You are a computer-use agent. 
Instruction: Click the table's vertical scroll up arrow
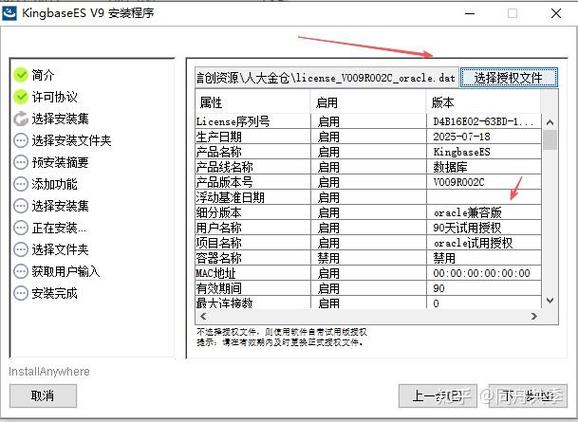point(550,122)
